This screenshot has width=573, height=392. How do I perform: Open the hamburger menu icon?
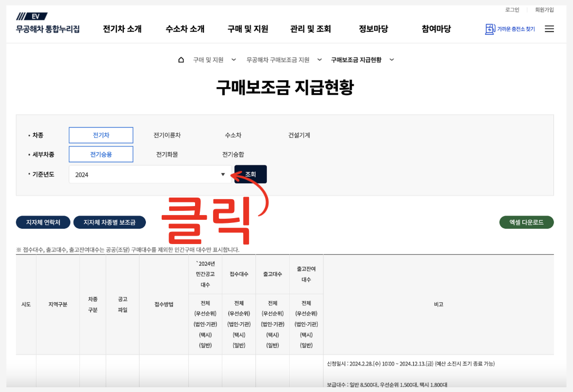[549, 30]
